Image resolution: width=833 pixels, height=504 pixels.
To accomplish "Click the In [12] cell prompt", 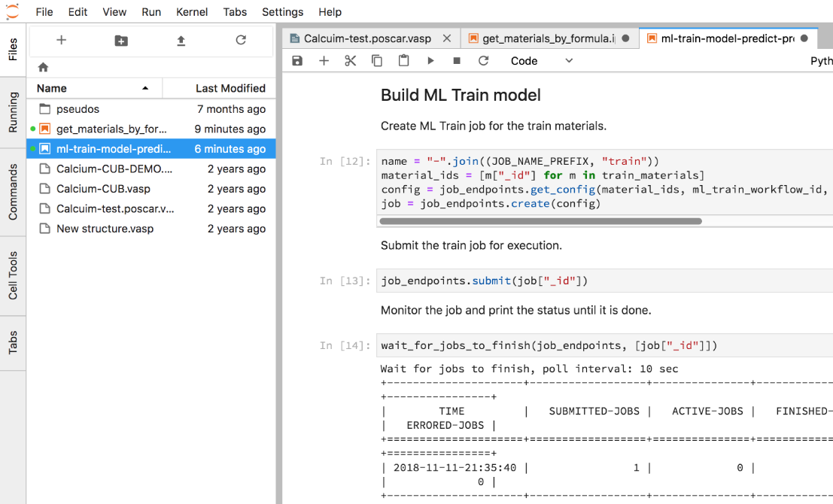I will [345, 161].
